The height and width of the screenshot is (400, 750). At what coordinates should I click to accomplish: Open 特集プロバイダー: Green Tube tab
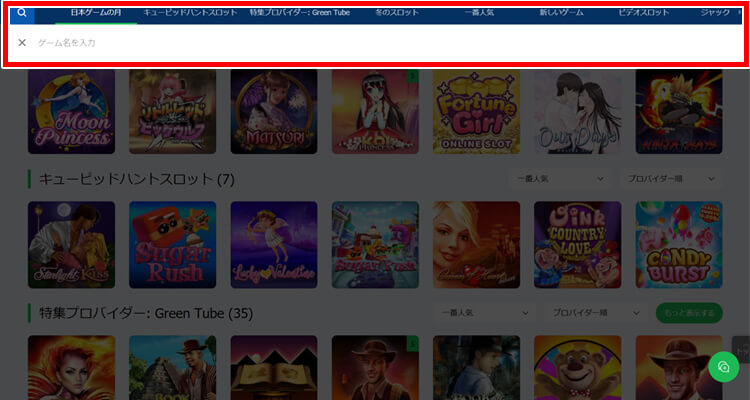(300, 13)
